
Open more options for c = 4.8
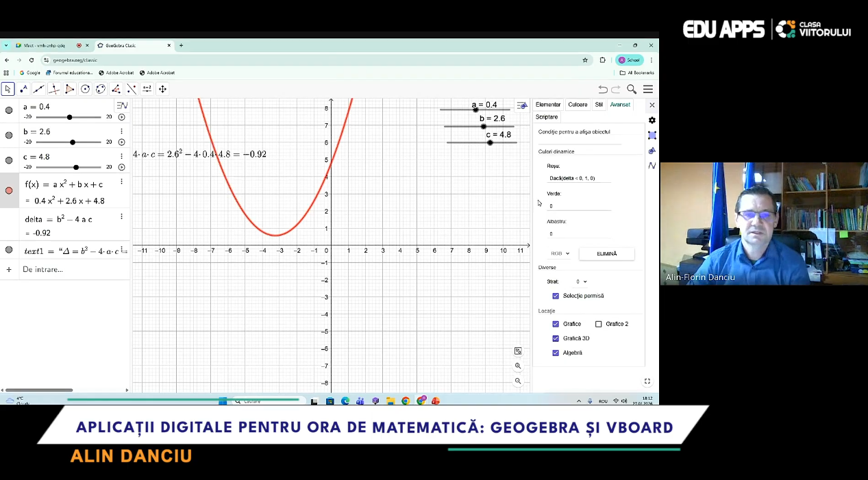(122, 157)
